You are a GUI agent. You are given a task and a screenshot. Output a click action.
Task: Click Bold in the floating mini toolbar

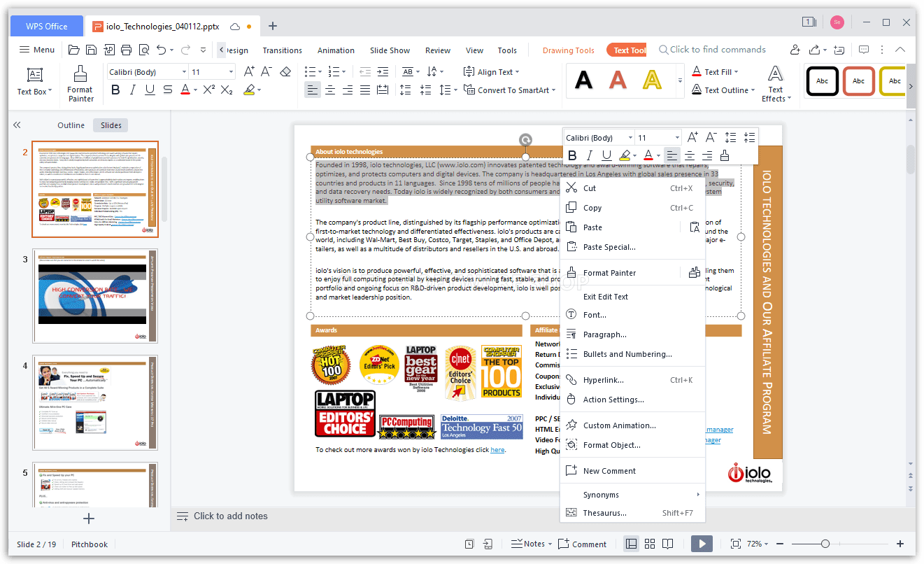(572, 155)
